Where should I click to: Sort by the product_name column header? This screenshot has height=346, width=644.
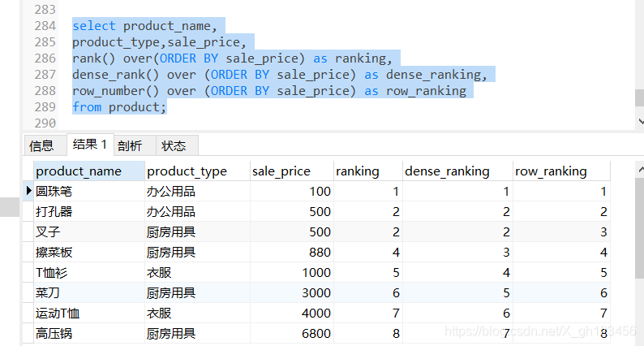tap(89, 171)
